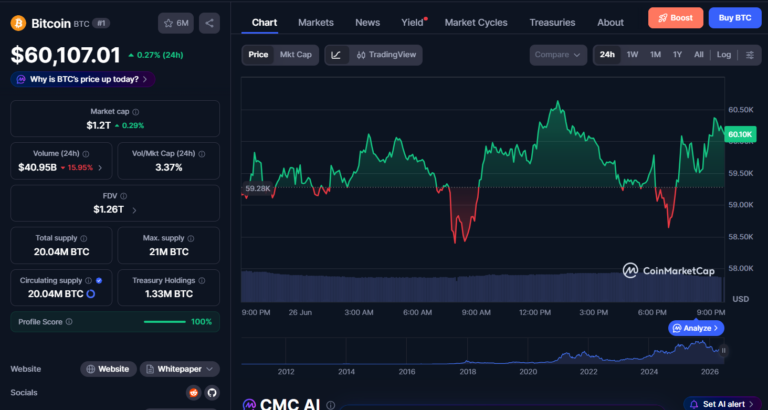Open 'Why is BTC's price up today?'
768x410 pixels.
83,79
